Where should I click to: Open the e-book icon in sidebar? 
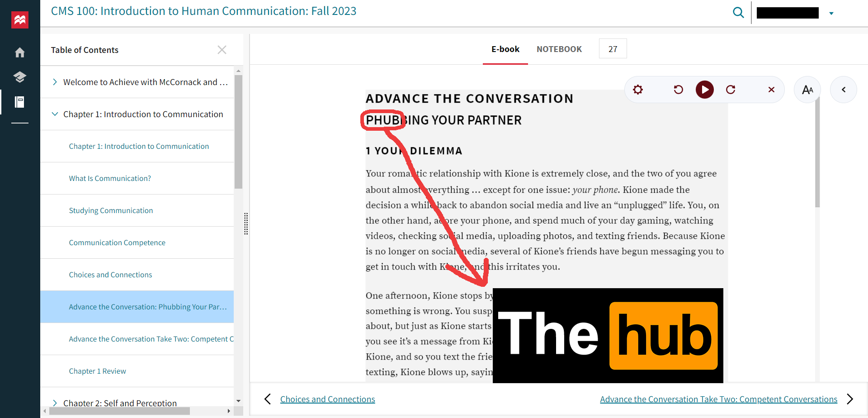(20, 102)
